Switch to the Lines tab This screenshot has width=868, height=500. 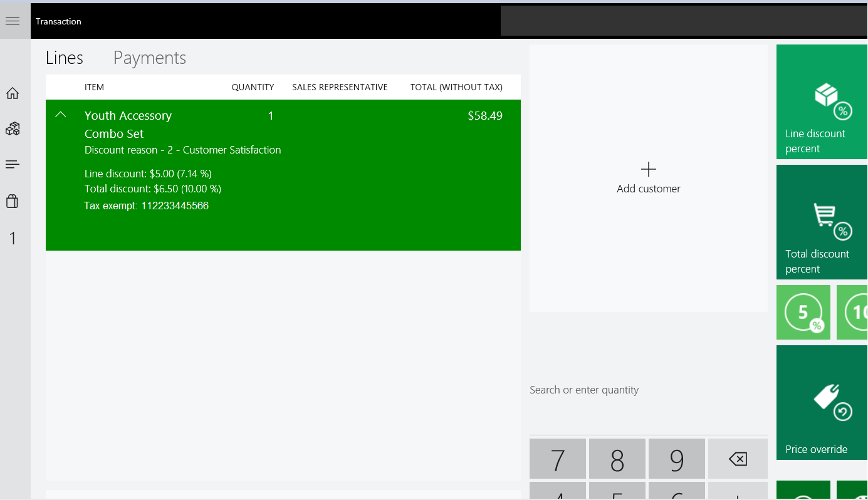(x=65, y=58)
